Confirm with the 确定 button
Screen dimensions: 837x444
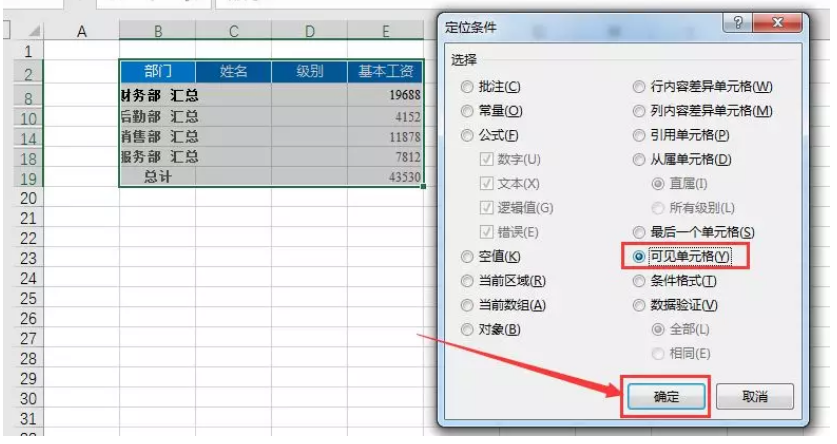click(x=666, y=397)
